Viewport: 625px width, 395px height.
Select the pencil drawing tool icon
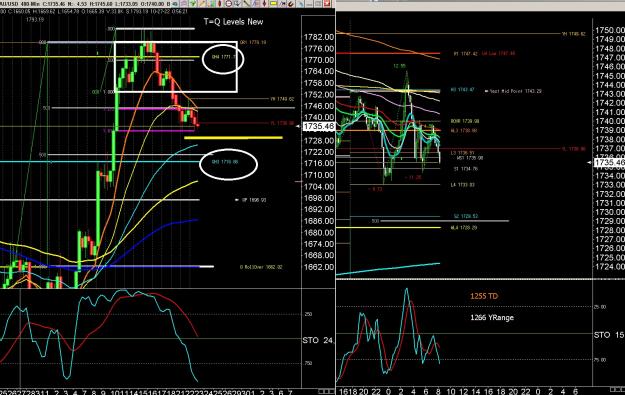click(202, 4)
